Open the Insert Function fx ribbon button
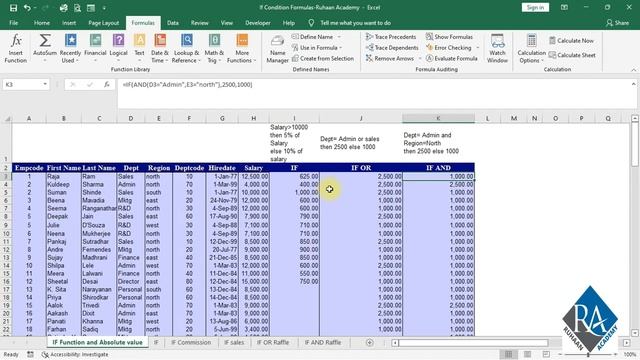This screenshot has width=640, height=360. point(16,49)
